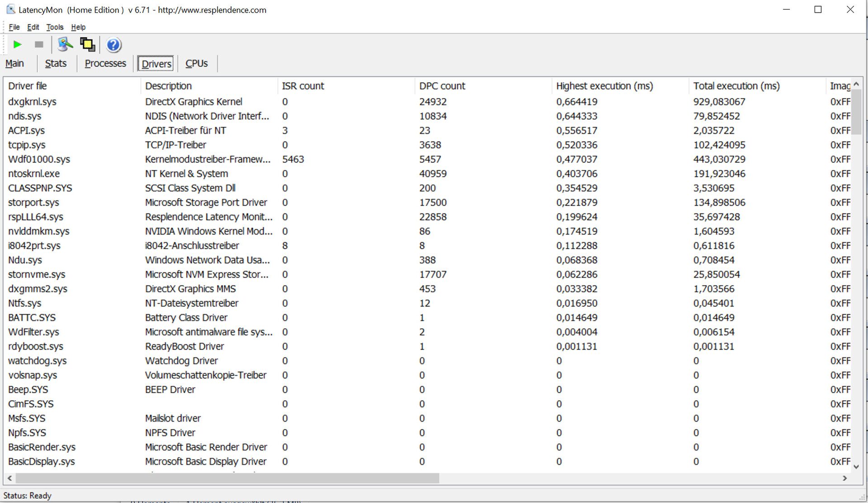Select the dxgmms2.sys driver row
This screenshot has width=868, height=503.
428,289
